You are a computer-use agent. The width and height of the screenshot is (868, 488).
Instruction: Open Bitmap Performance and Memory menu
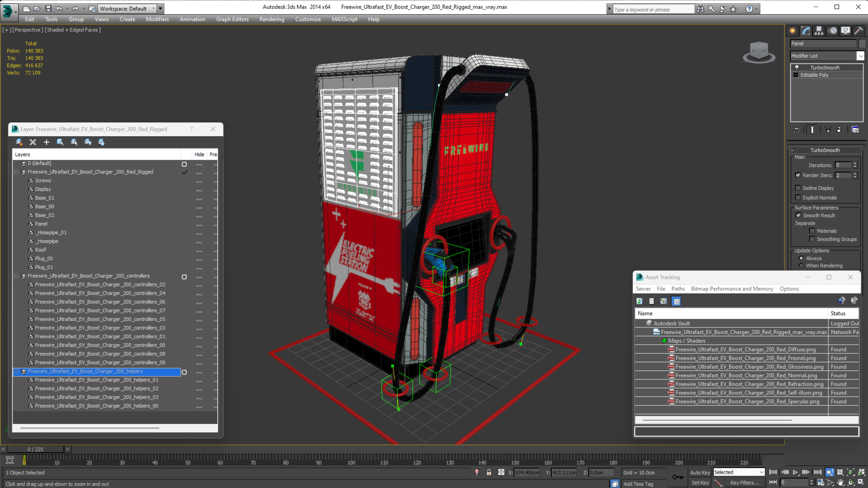pyautogui.click(x=732, y=289)
